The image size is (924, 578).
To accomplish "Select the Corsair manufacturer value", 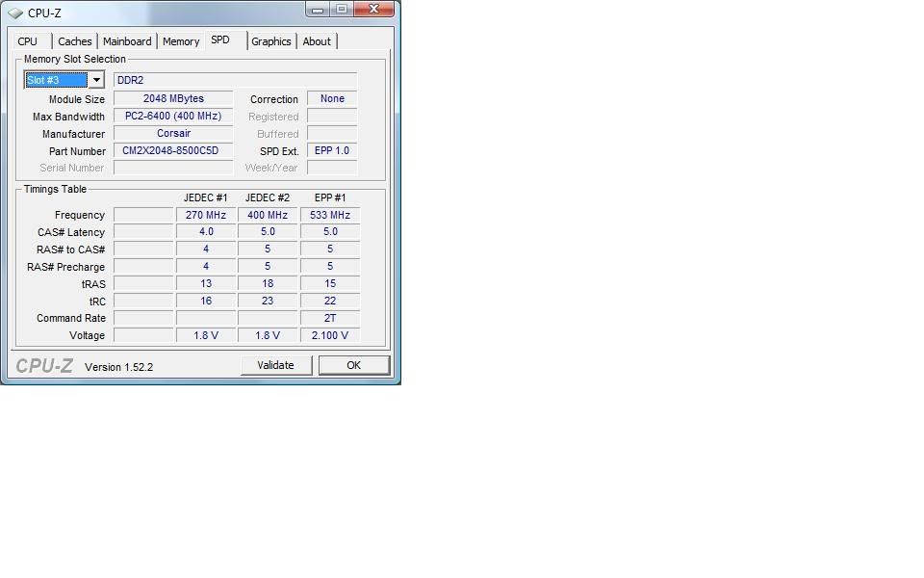I will [173, 133].
